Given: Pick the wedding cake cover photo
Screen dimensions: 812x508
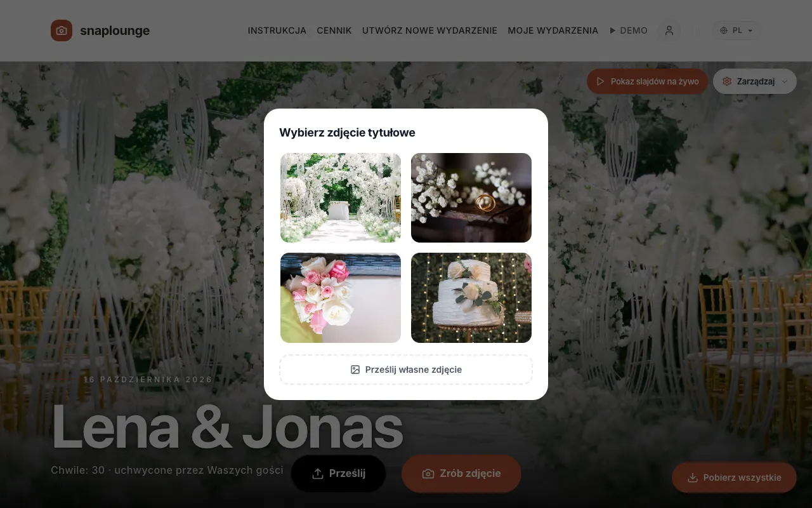Looking at the screenshot, I should pos(471,298).
